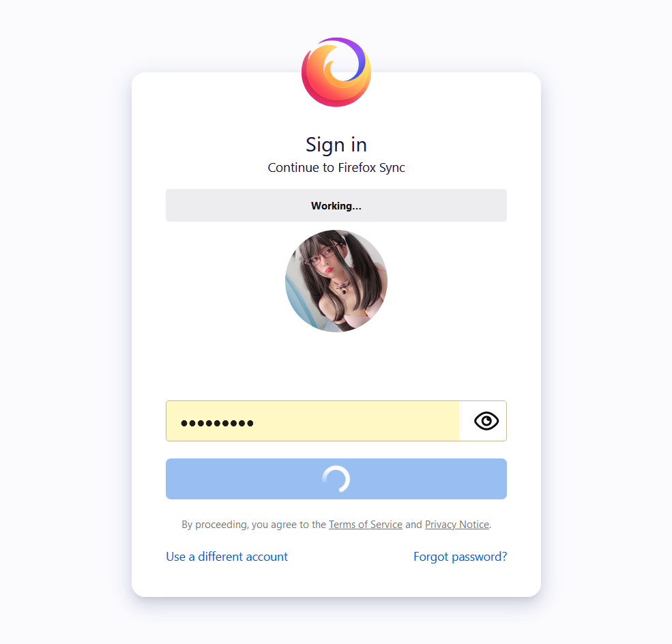Open the Terms of Service link
This screenshot has width=672, height=644.
pyautogui.click(x=366, y=525)
